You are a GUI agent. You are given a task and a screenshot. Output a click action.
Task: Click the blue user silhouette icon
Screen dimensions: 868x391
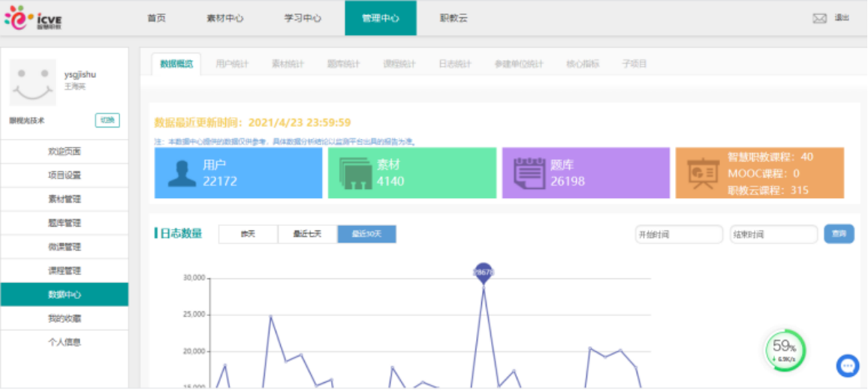point(182,173)
